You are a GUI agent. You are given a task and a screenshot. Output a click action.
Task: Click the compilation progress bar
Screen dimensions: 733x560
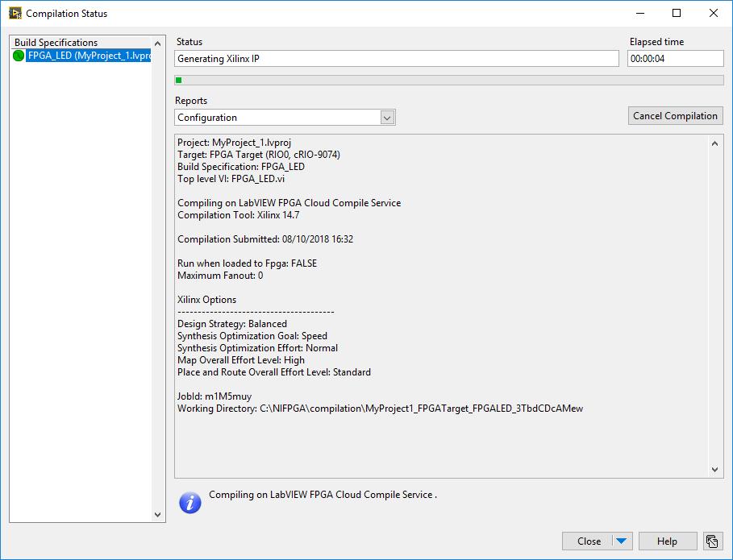[x=449, y=81]
